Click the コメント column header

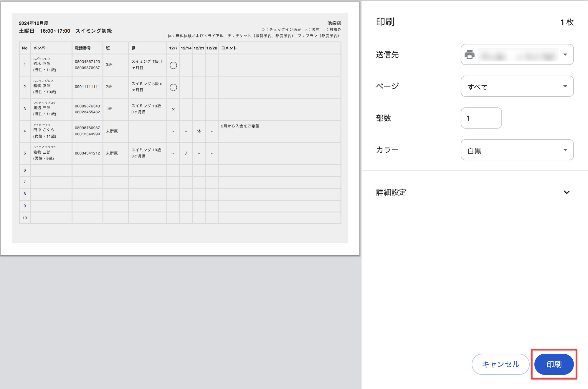tap(229, 48)
